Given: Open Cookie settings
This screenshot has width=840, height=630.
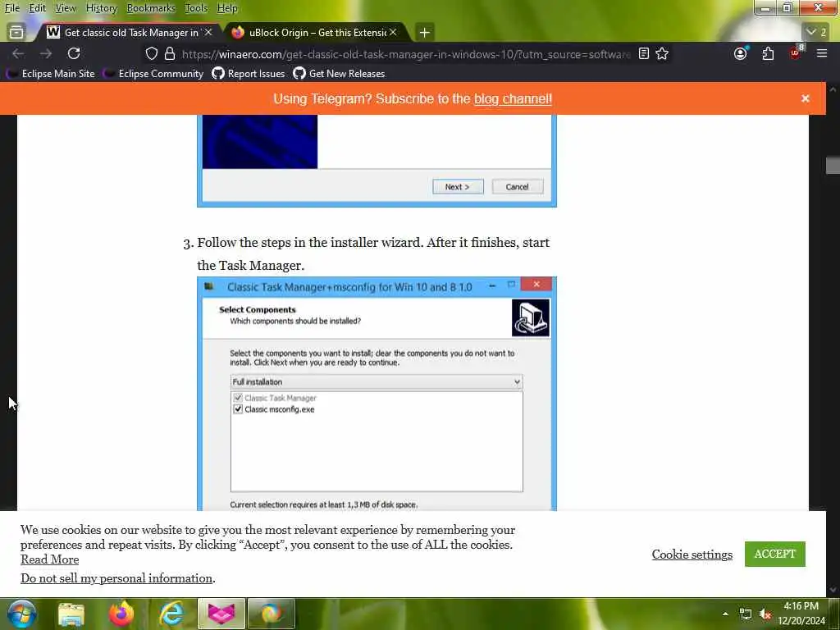Looking at the screenshot, I should (692, 555).
